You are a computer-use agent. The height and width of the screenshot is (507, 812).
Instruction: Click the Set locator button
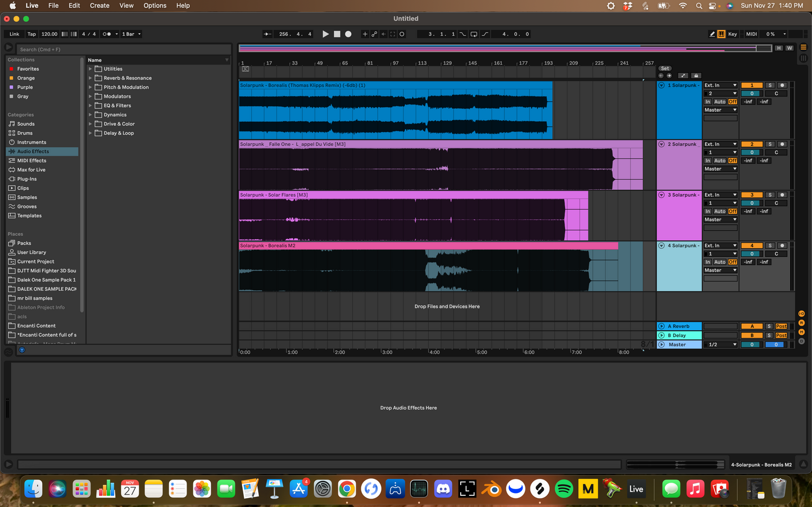[665, 68]
